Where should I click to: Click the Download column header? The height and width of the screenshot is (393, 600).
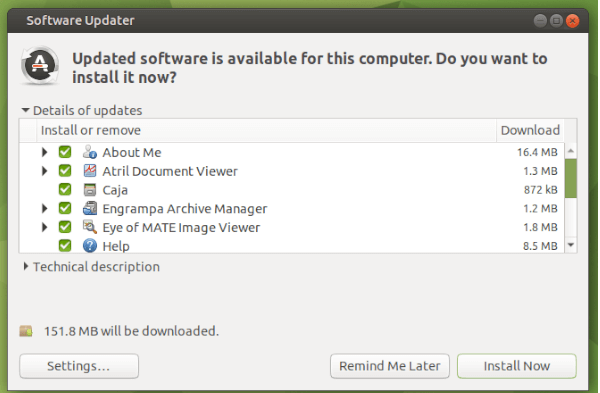pos(530,130)
